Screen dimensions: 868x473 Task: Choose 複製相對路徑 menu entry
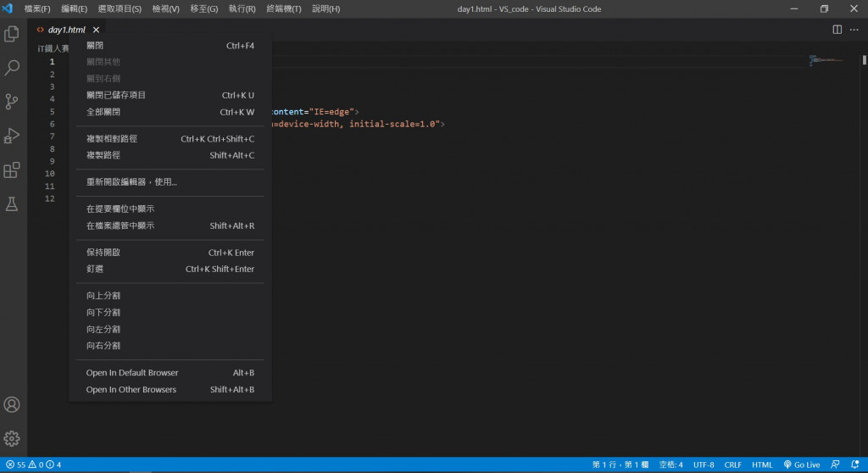click(170, 139)
